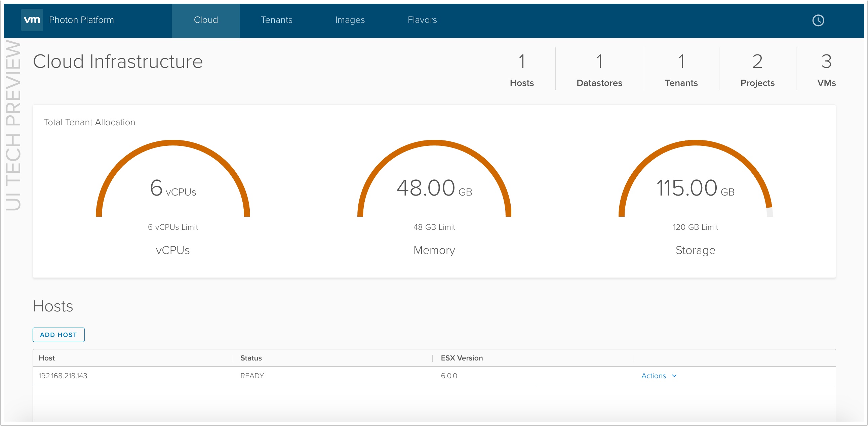Select the Tenants count indicator
Screen dimensions: 868x426
click(x=681, y=69)
